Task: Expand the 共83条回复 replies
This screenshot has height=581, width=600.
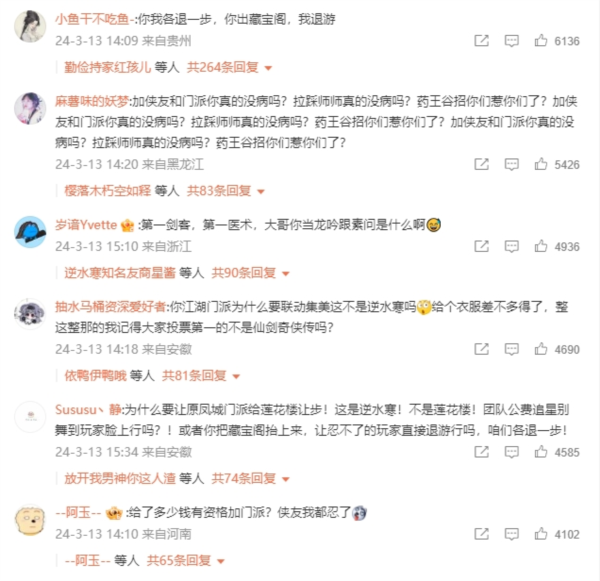Action: [226, 191]
